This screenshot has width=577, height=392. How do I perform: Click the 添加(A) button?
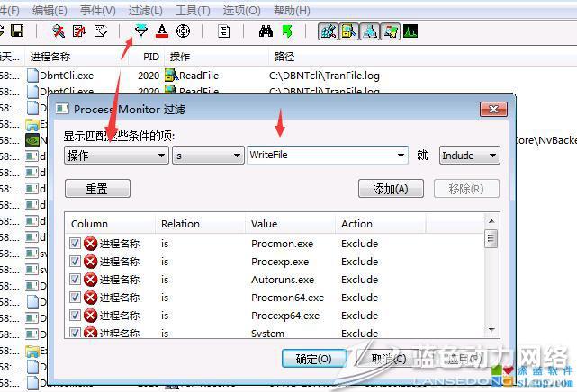coord(391,189)
